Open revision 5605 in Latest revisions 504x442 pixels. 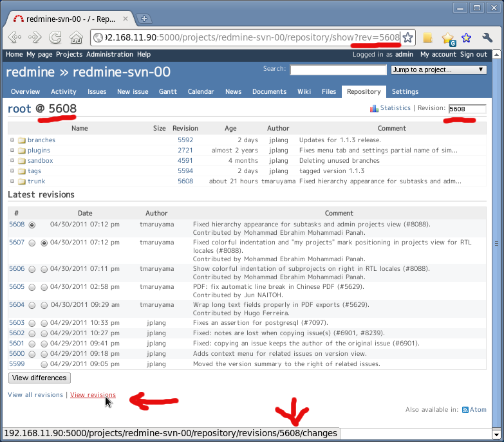click(17, 286)
